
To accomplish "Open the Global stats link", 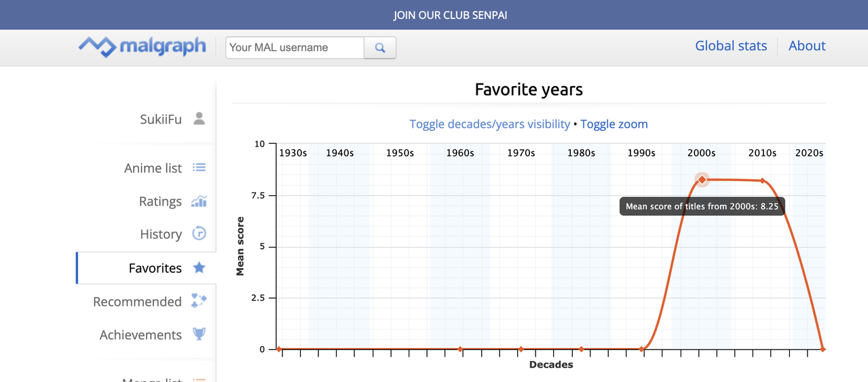I will tap(731, 46).
